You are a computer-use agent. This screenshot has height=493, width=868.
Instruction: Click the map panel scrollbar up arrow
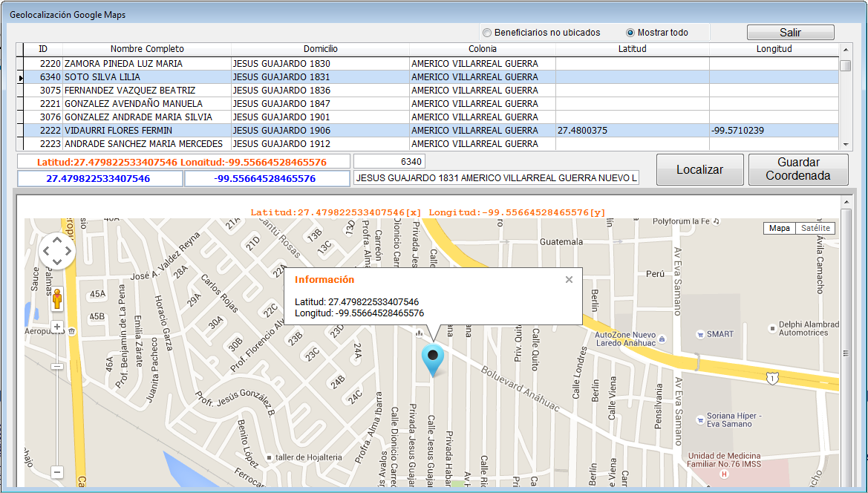click(x=846, y=202)
